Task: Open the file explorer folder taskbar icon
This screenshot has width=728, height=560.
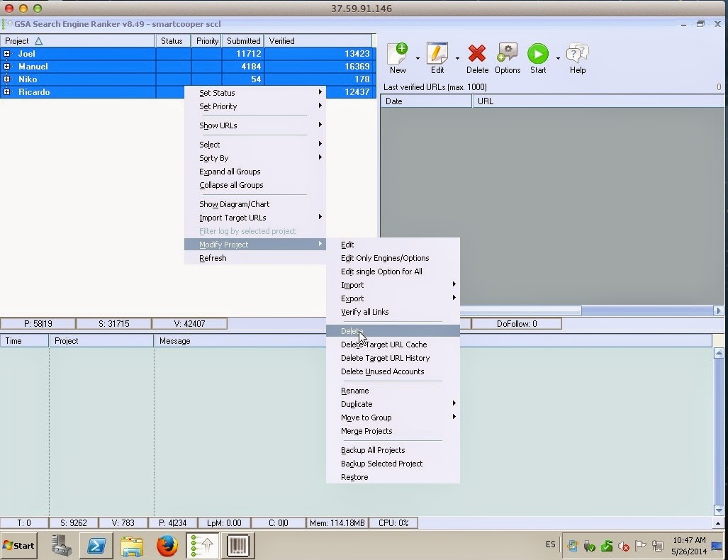Action: (132, 546)
